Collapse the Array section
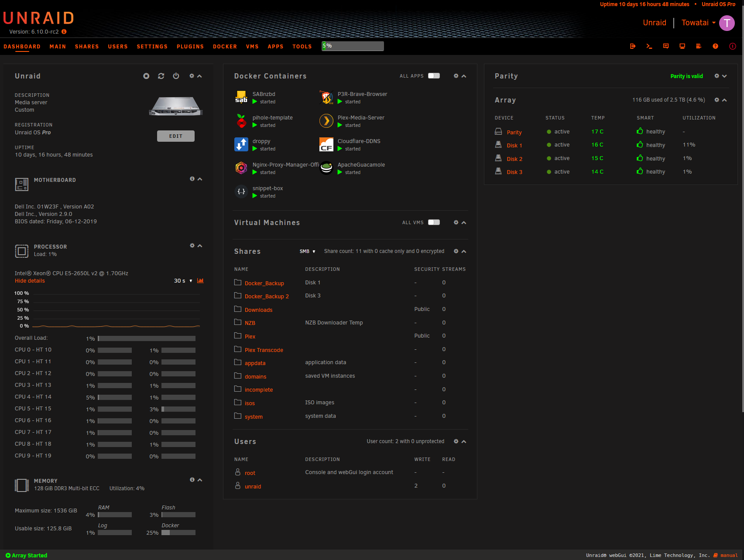Image resolution: width=744 pixels, height=560 pixels. click(724, 100)
